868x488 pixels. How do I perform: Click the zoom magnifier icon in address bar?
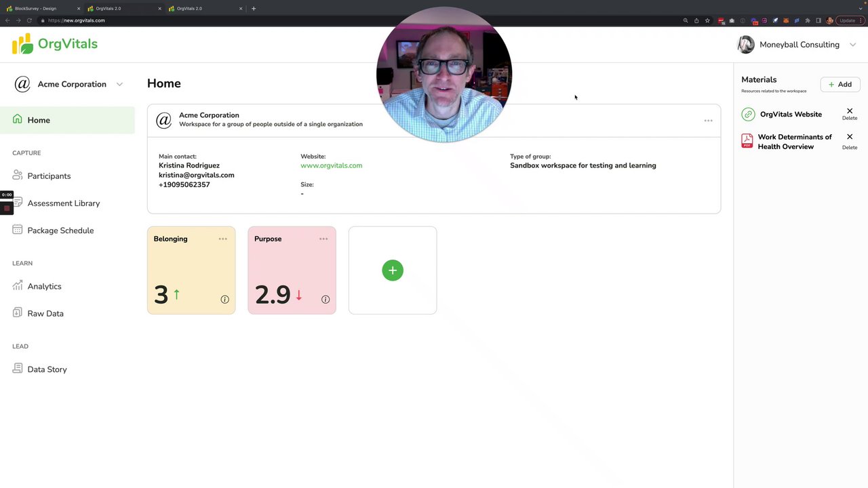686,20
